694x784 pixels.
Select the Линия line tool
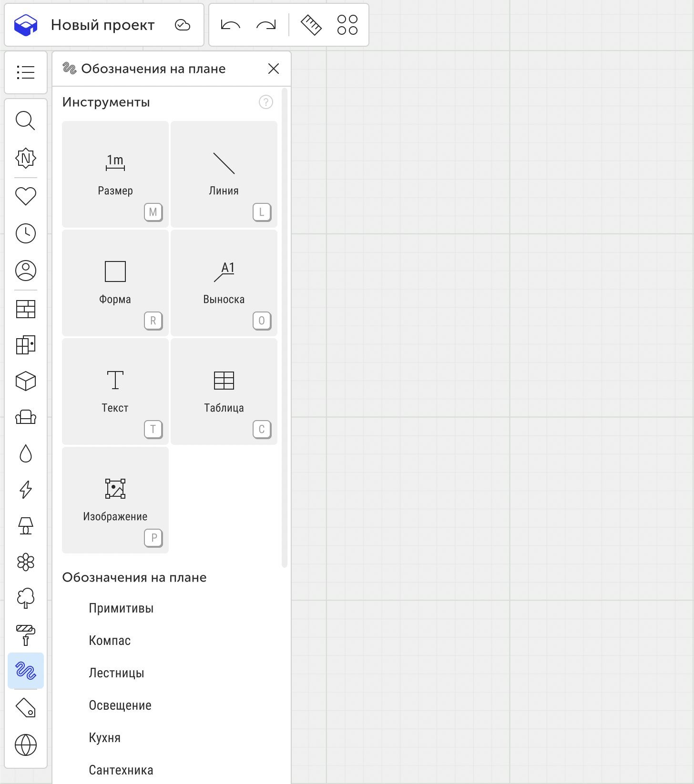tap(224, 174)
